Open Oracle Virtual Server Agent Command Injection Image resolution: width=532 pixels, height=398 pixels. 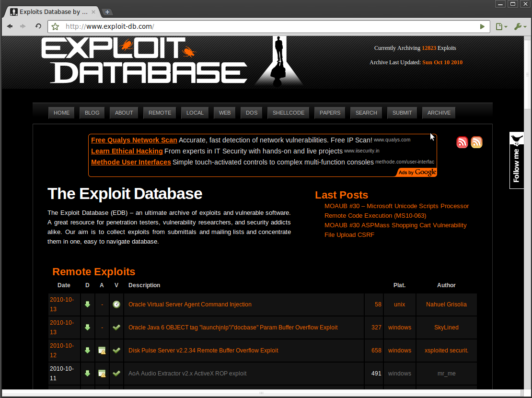click(190, 304)
